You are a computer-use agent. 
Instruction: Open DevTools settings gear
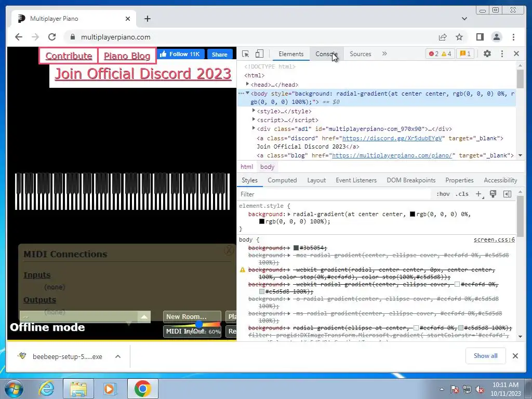(487, 54)
